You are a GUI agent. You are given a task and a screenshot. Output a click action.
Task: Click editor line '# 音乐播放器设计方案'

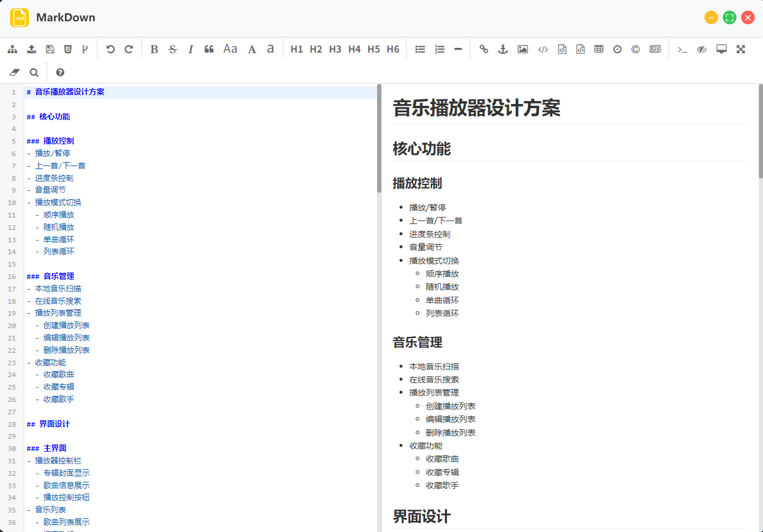tap(66, 92)
